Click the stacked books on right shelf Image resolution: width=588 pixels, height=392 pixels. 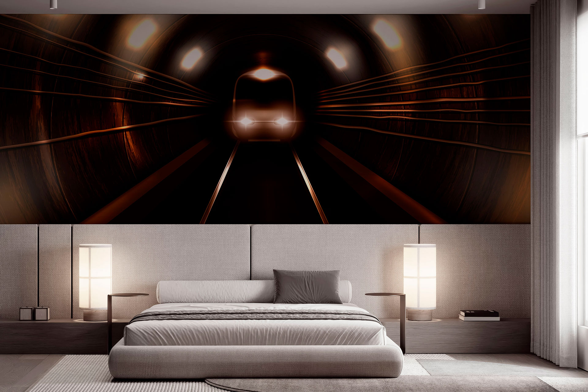pyautogui.click(x=479, y=315)
